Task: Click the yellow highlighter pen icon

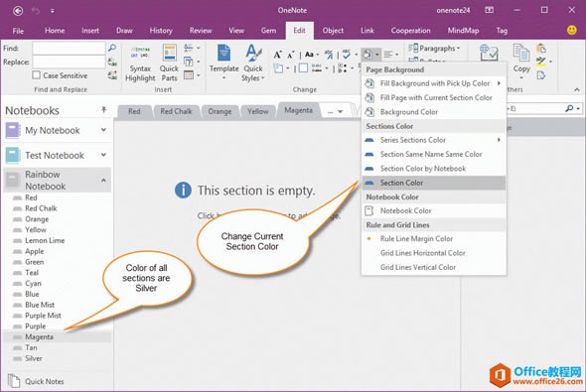Action: pos(540,62)
